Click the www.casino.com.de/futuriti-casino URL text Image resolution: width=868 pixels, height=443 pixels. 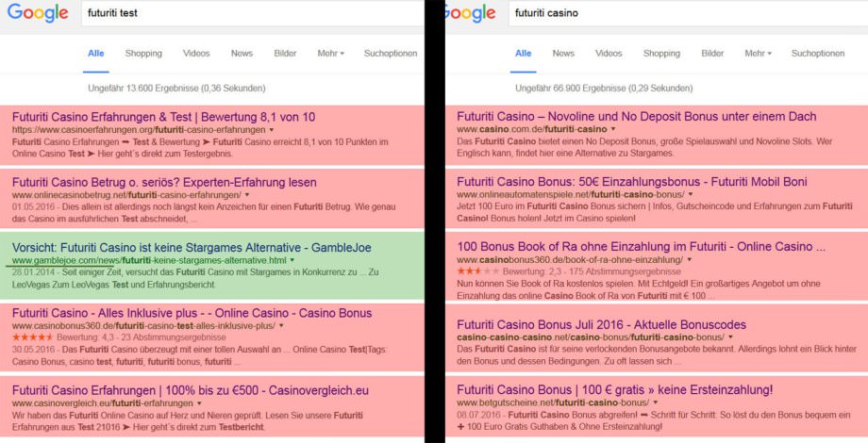(532, 129)
